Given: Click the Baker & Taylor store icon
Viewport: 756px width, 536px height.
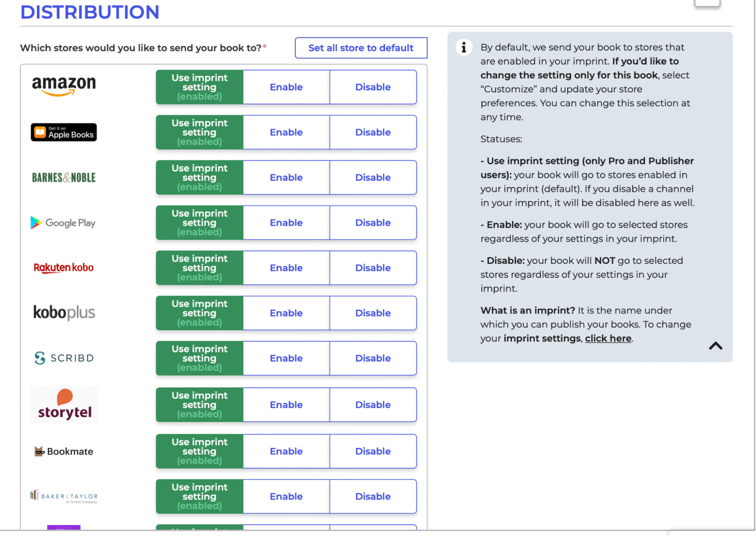Looking at the screenshot, I should click(64, 497).
